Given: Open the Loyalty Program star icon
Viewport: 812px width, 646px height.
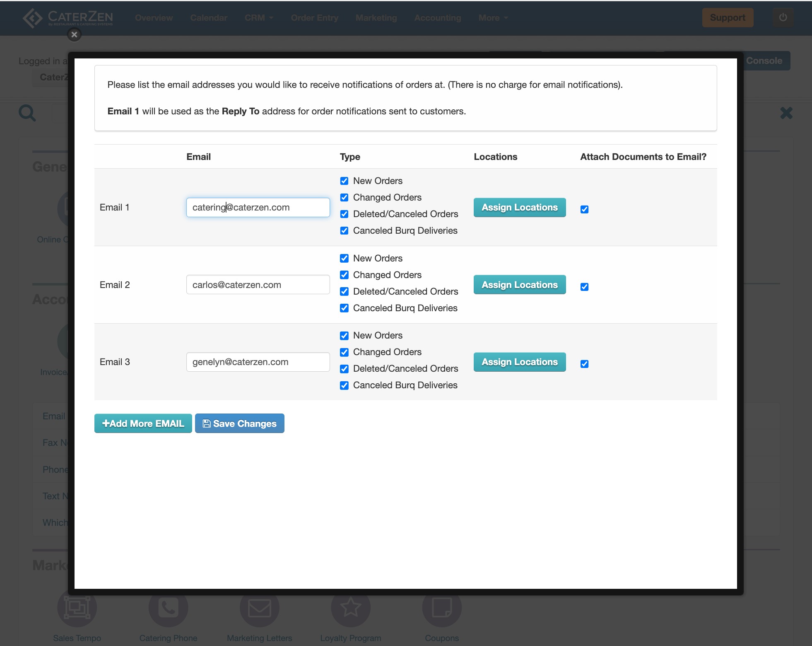Looking at the screenshot, I should pyautogui.click(x=350, y=608).
